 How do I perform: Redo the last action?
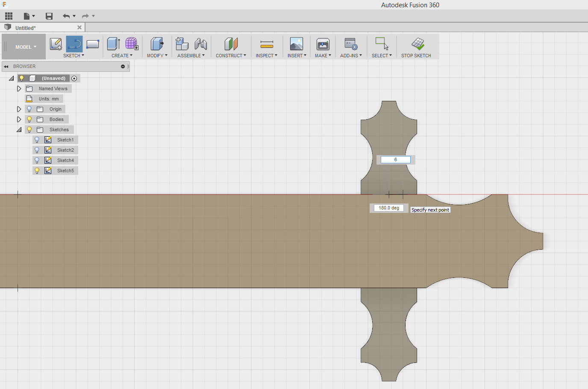tap(85, 16)
